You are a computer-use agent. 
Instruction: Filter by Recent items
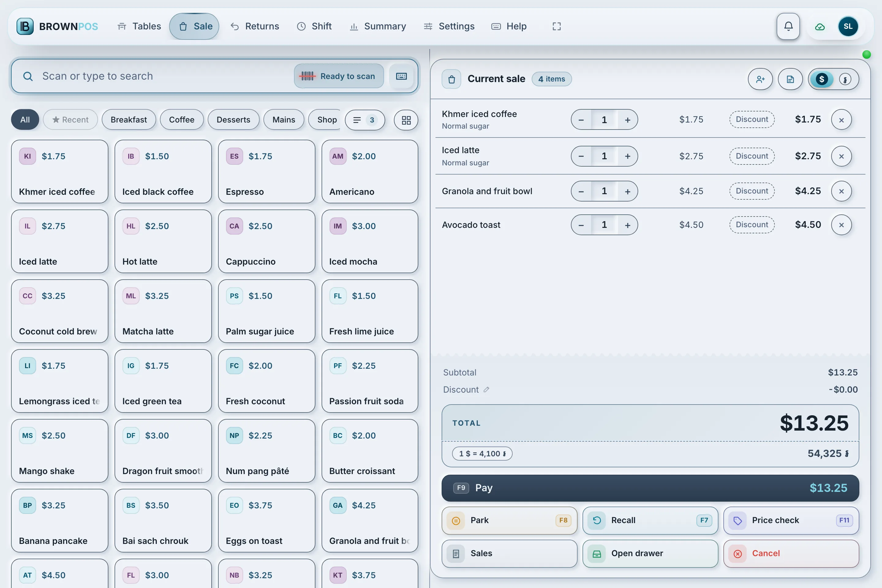[70, 120]
